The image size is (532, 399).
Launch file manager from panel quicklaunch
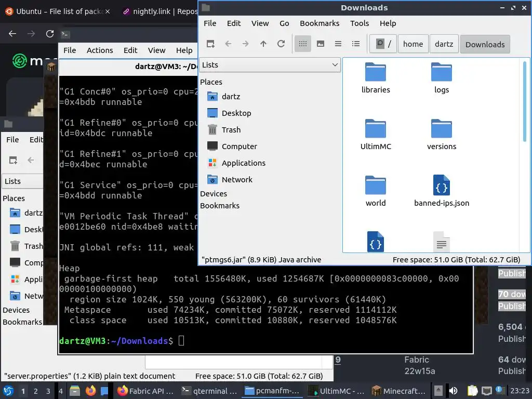(x=75, y=391)
